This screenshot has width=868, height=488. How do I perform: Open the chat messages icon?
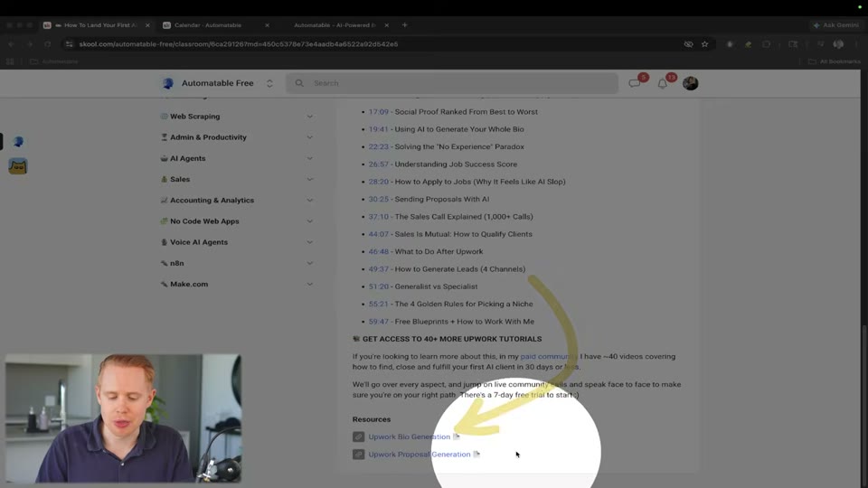[635, 83]
